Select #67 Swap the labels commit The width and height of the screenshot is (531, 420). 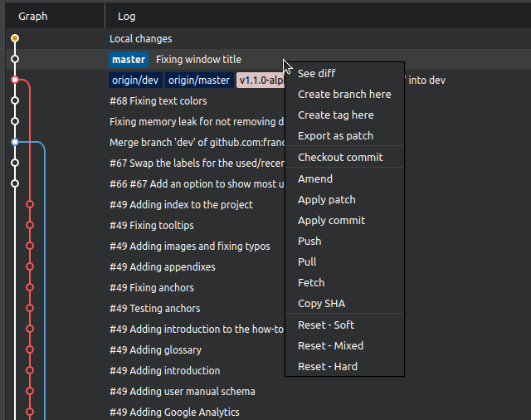tap(197, 164)
